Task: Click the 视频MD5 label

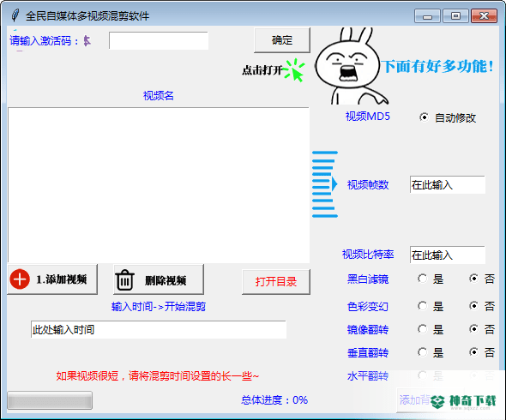Action: click(368, 116)
